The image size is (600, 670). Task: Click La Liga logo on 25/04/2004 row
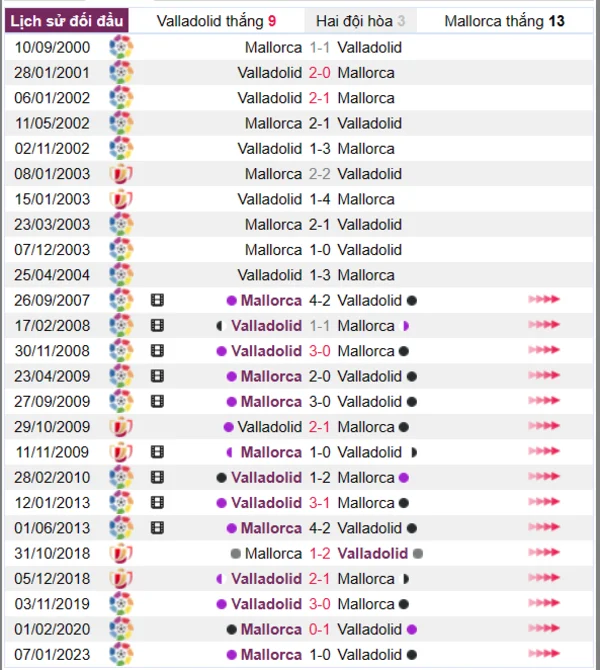coord(121,275)
